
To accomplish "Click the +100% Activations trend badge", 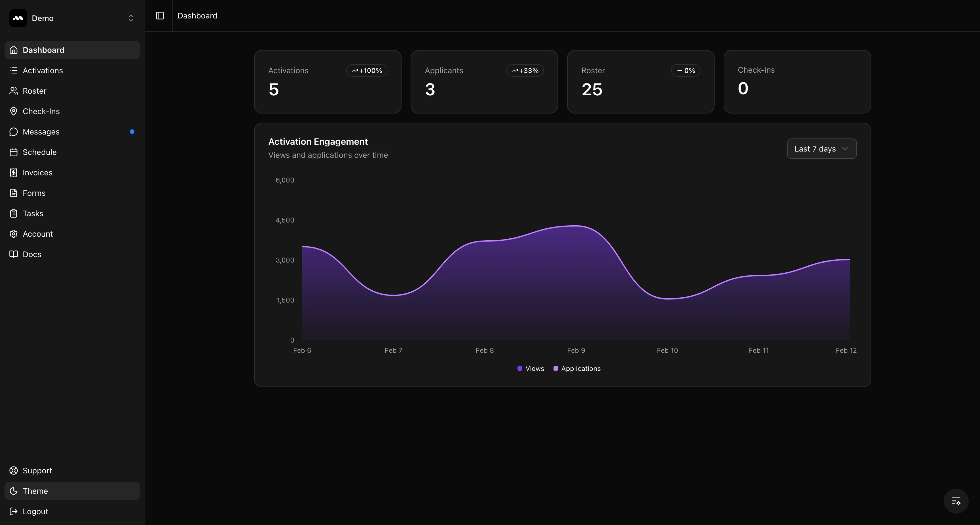I will point(366,70).
